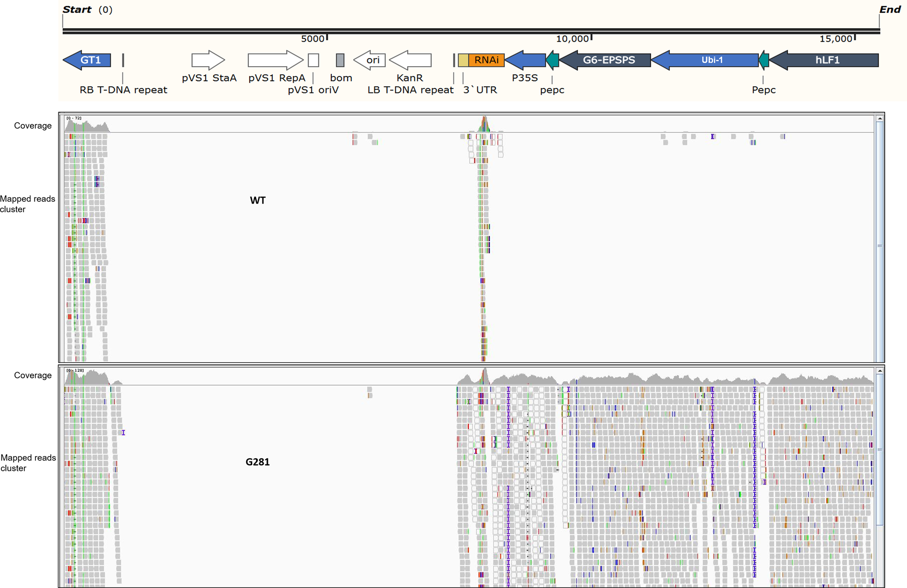Screen dimensions: 907x588
Task: Select the yellow 3`UTR element
Action: point(463,59)
